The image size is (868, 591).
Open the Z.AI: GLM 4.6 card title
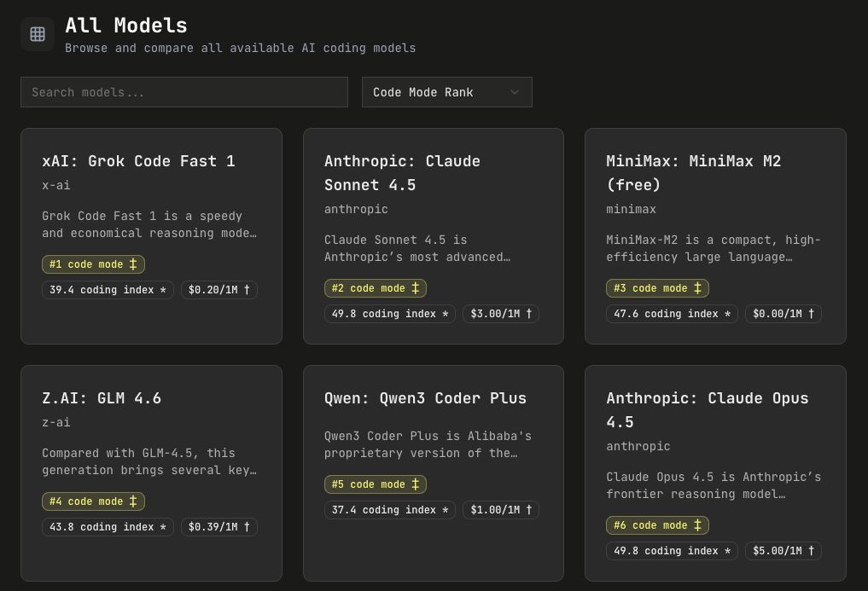[x=102, y=398]
